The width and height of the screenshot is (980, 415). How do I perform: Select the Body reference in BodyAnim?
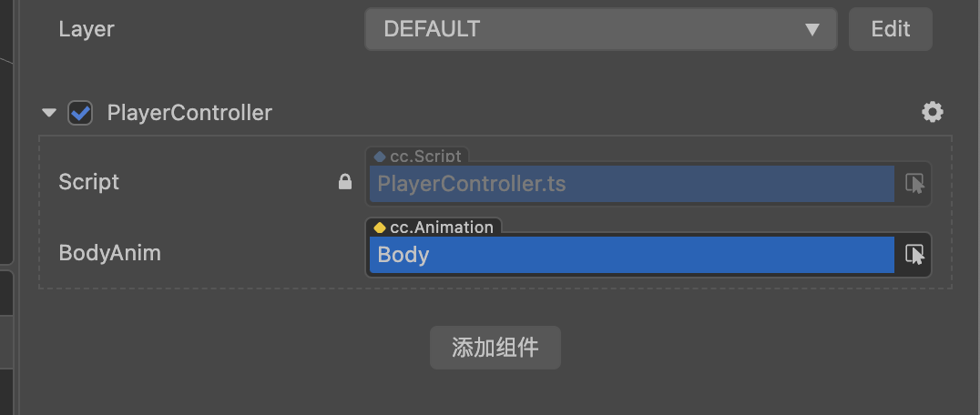(631, 255)
